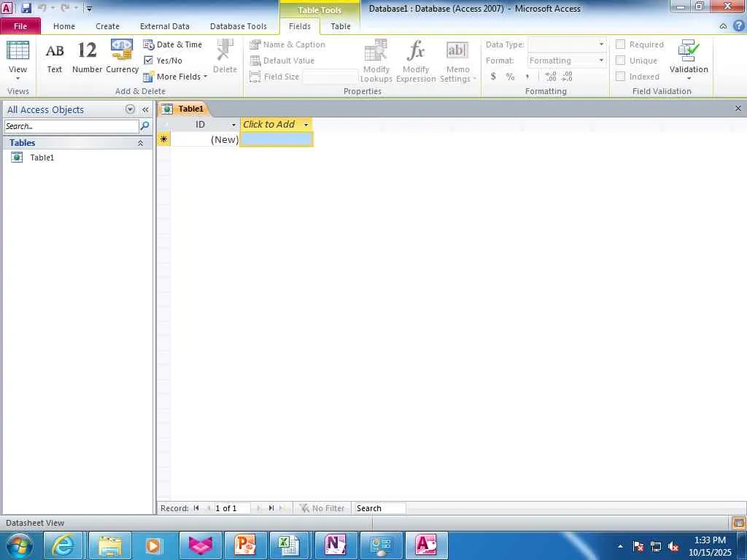Apply percent format
This screenshot has height=560, width=747.
pos(510,77)
